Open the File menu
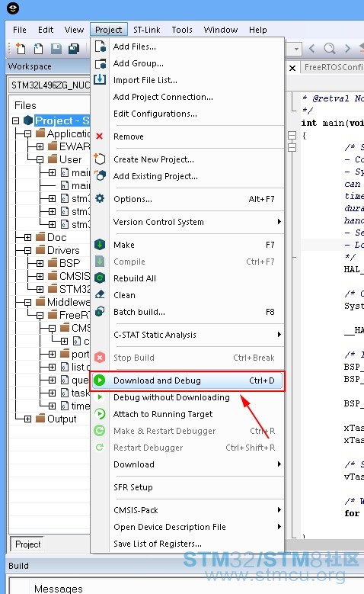Image resolution: width=364 pixels, height=594 pixels. tap(20, 30)
